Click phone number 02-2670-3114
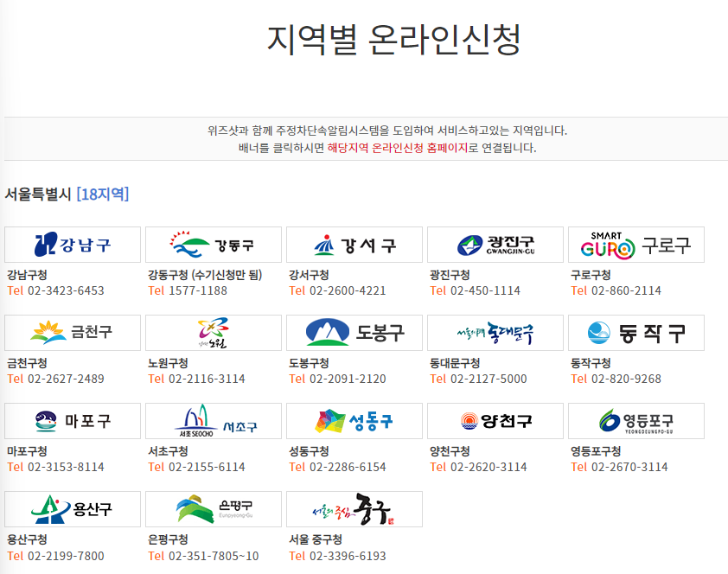The image size is (728, 574). pos(629,468)
